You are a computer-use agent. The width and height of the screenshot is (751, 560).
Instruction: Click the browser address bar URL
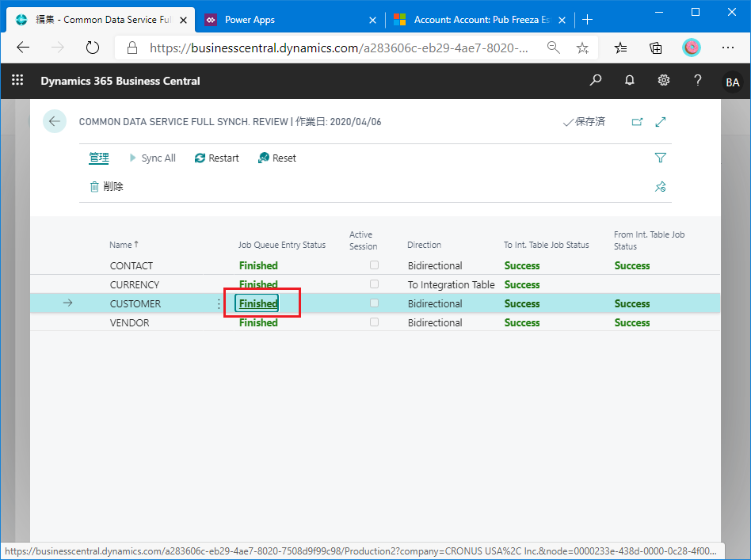click(x=338, y=48)
